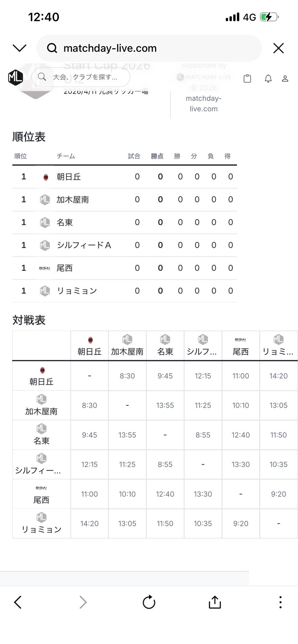
Task: Open the 14:20 match in リョミョン row
Action: 89,524
